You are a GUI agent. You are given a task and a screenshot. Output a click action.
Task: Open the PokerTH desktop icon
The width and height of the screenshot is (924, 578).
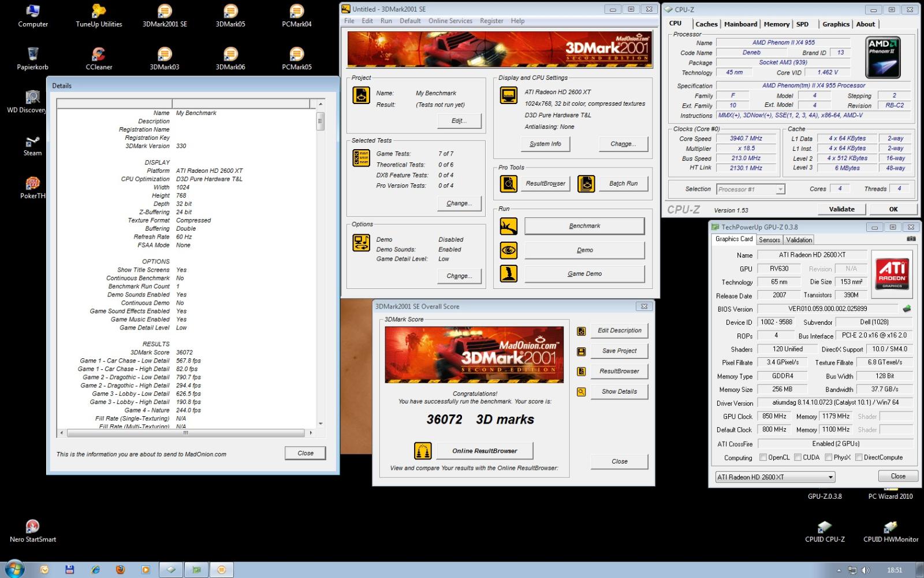tap(32, 188)
